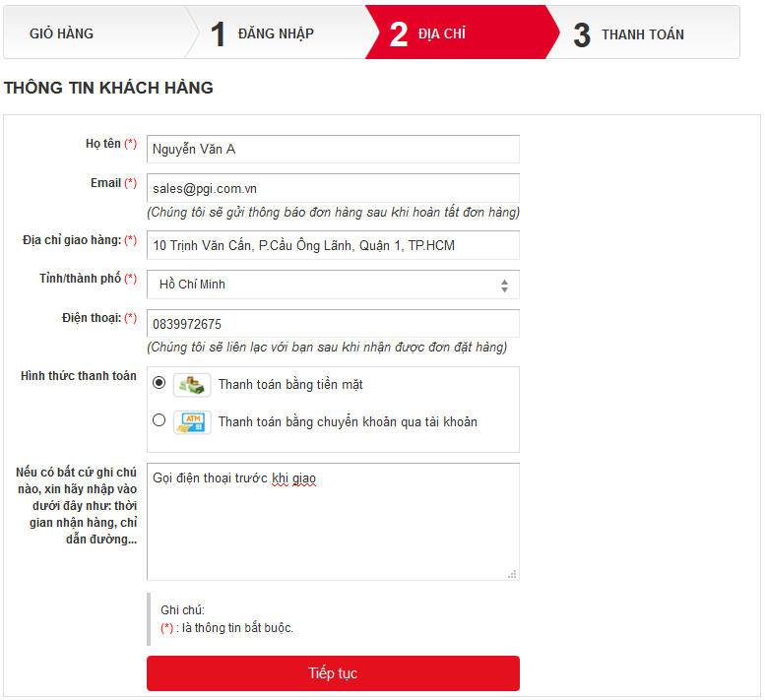
Task: Select the cash payment radio button
Action: (159, 382)
